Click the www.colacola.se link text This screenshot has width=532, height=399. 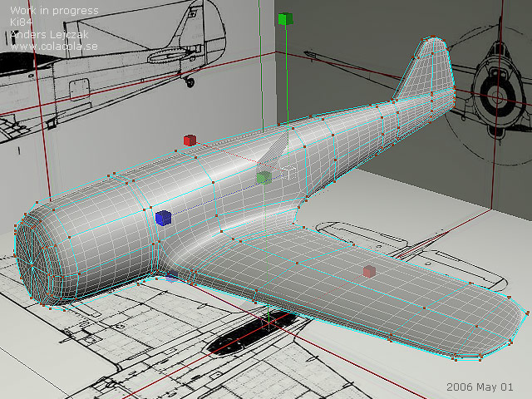point(54,47)
